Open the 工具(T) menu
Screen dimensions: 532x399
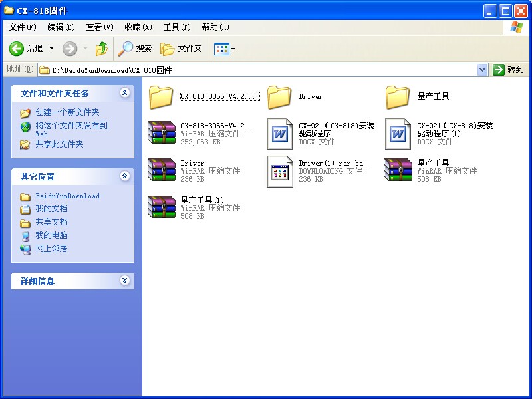click(x=177, y=27)
